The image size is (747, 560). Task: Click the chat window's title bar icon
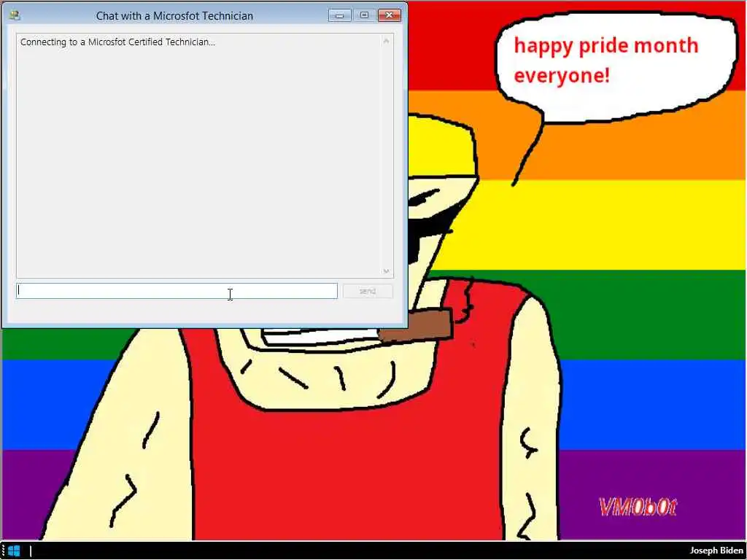coord(15,15)
